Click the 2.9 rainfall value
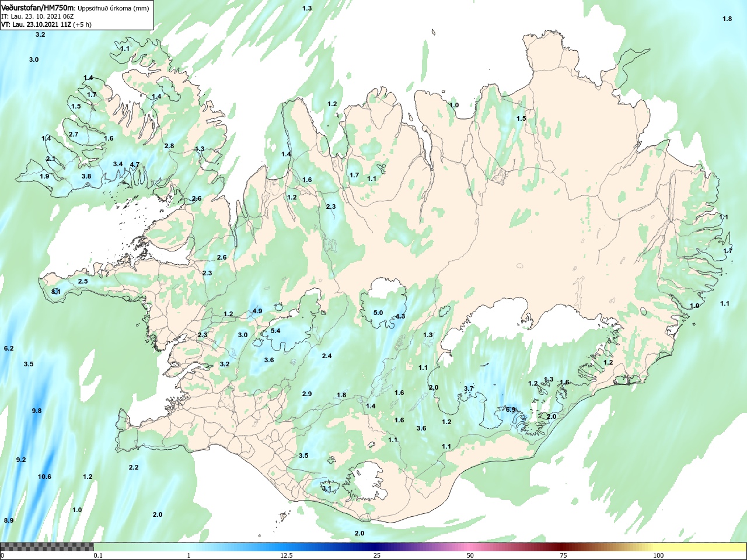The width and height of the screenshot is (747, 560). tap(307, 394)
